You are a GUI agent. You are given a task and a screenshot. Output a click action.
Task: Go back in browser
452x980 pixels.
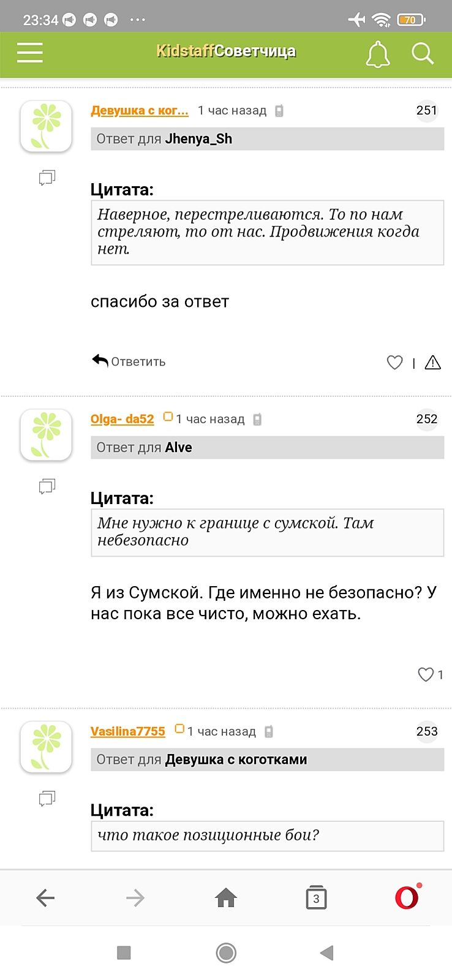tap(45, 898)
